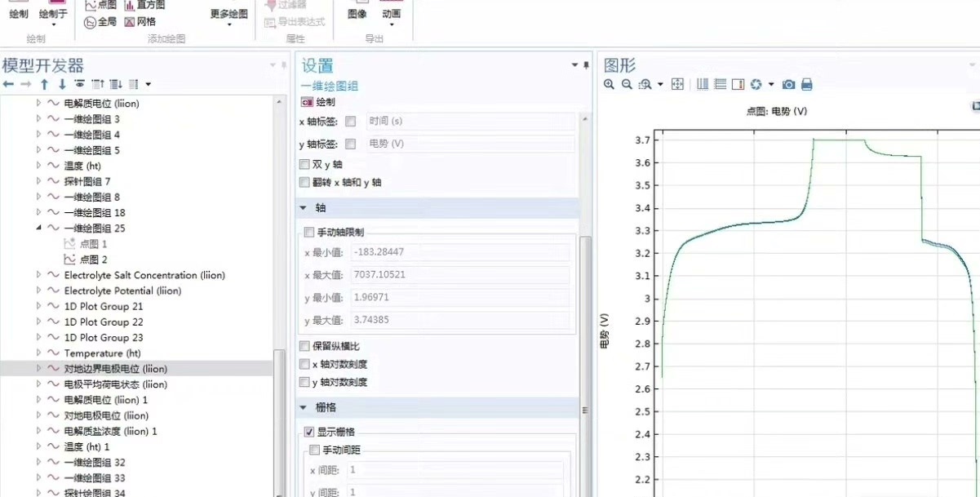Enable 手动轴限制 manual axis limits
The width and height of the screenshot is (980, 497).
(308, 232)
